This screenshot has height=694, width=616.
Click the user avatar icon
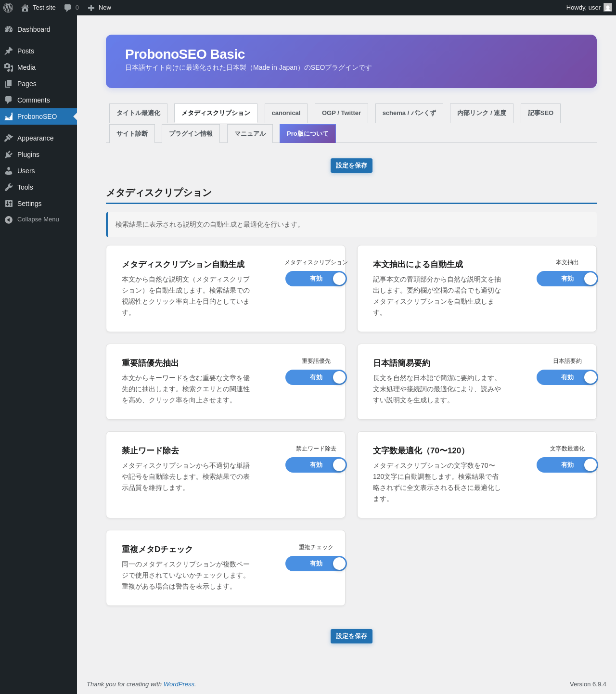click(x=608, y=7)
